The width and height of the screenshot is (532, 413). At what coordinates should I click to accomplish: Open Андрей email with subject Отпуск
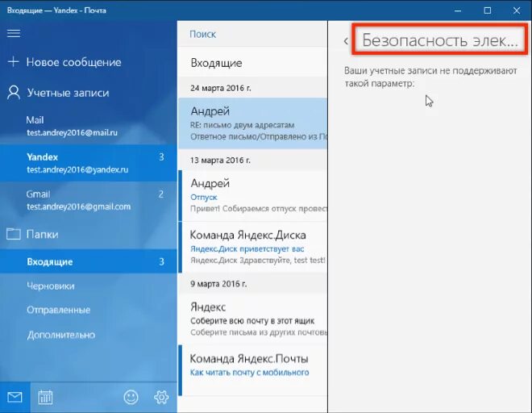[253, 196]
